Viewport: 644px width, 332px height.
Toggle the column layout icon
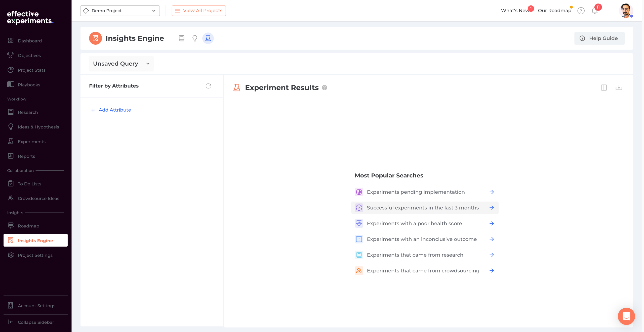(x=604, y=88)
